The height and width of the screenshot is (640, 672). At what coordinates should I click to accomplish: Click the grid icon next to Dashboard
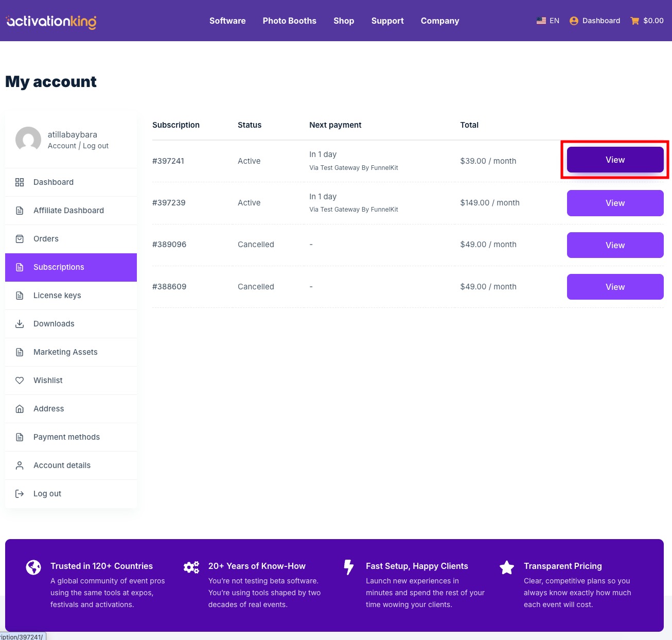coord(20,182)
